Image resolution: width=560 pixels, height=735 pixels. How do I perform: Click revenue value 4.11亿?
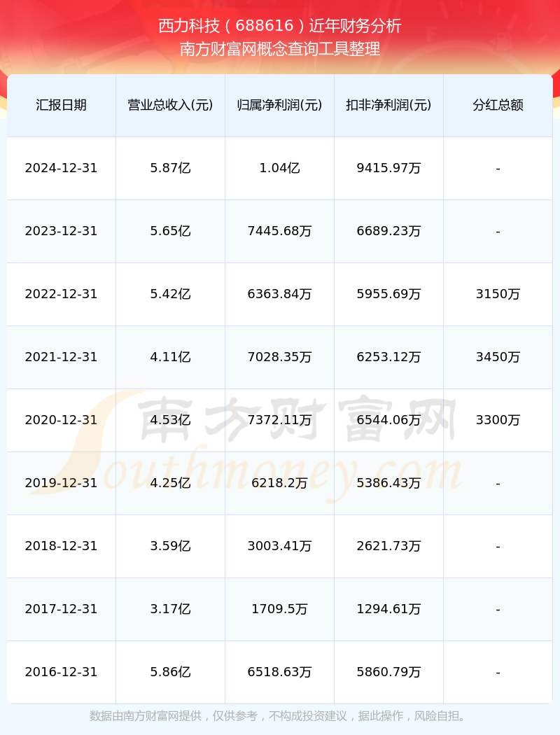pyautogui.click(x=171, y=357)
